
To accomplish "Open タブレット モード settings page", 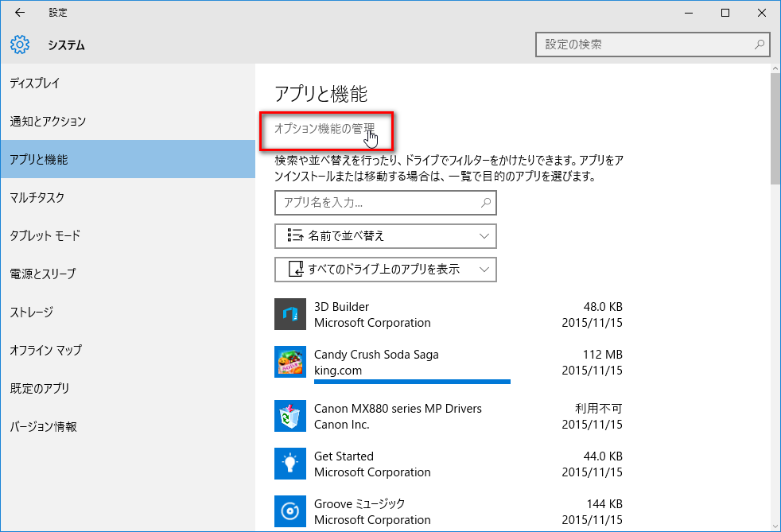I will (x=128, y=235).
